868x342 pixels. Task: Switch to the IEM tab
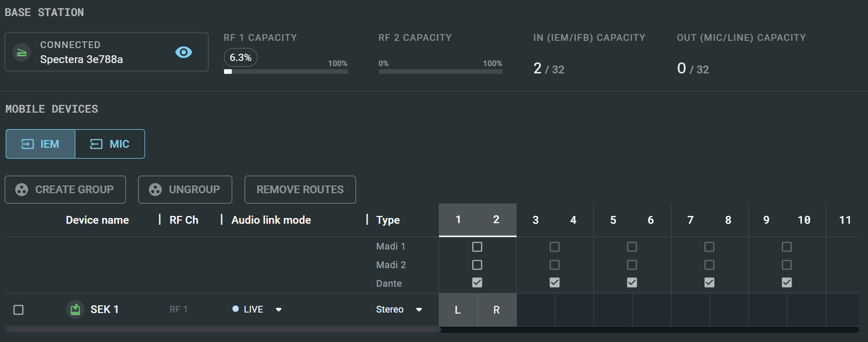41,144
